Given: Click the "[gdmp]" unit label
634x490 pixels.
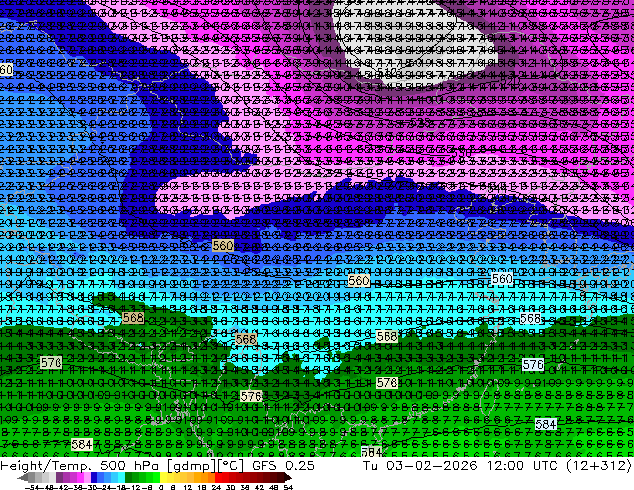Looking at the screenshot, I should [x=190, y=466].
